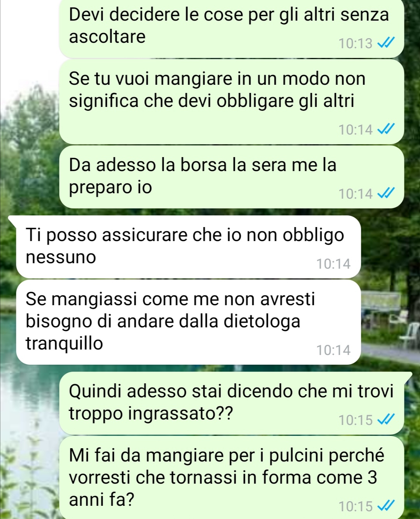Click the double ticks on the "obbligare gli altri" message
The height and width of the screenshot is (519, 420).
point(387,129)
